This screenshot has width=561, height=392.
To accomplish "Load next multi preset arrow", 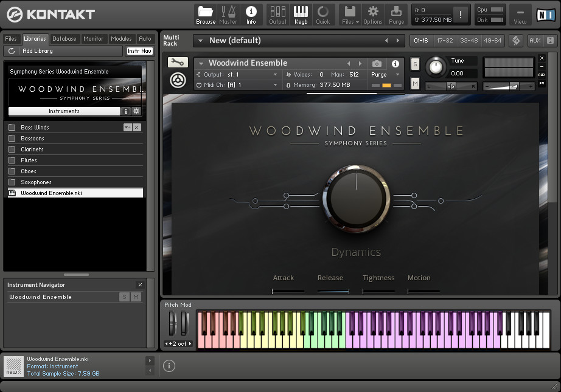I will coord(398,41).
